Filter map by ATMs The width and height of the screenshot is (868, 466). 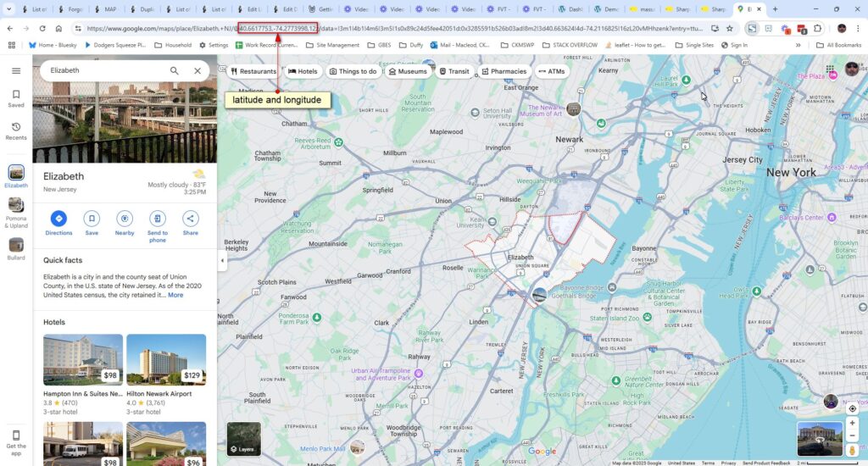coord(552,71)
